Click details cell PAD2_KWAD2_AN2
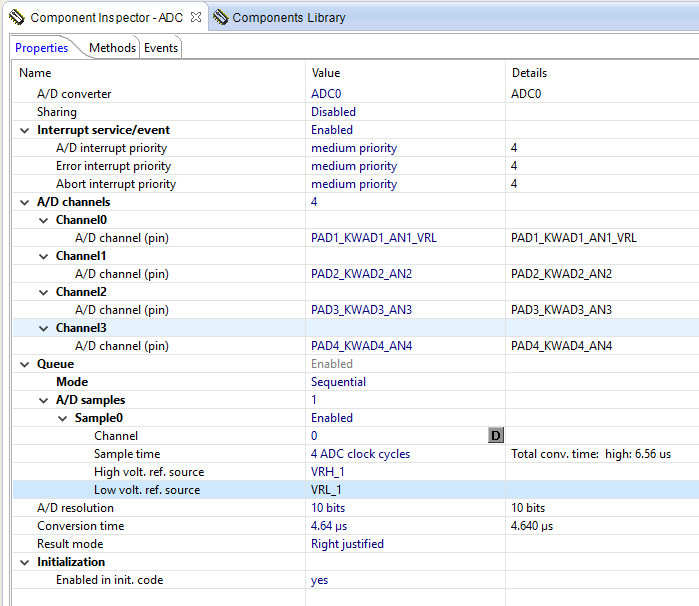 pos(561,274)
